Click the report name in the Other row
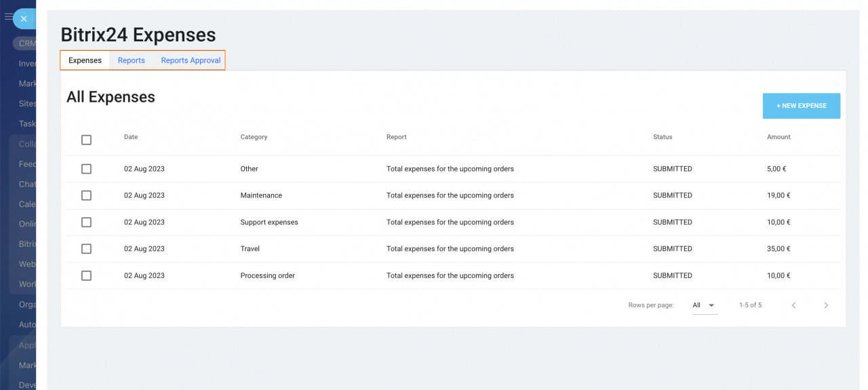 click(x=450, y=169)
